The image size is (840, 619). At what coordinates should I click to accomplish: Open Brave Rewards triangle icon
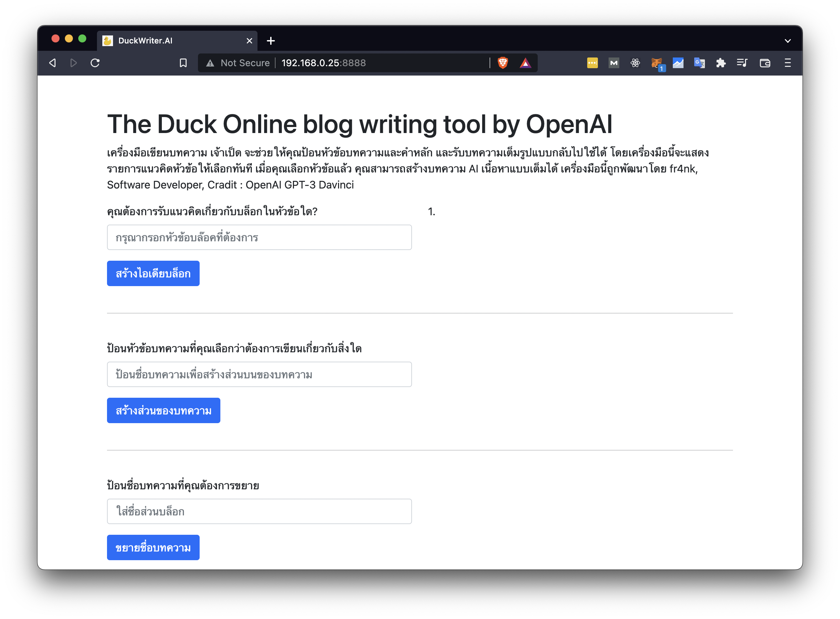tap(526, 63)
